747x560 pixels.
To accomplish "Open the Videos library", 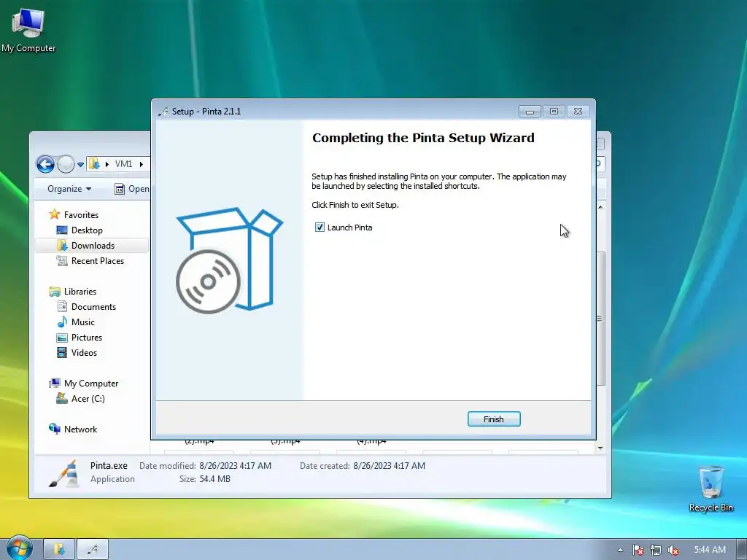I will [x=84, y=353].
